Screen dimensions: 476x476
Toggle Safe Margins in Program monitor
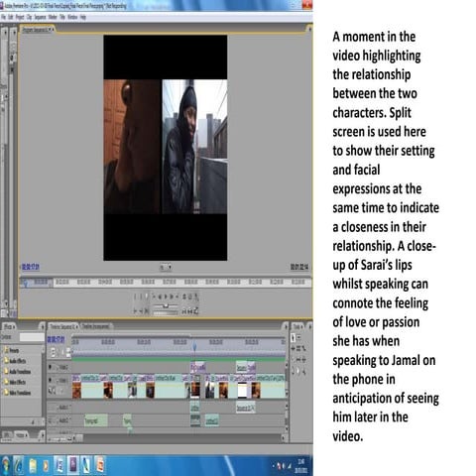click(190, 297)
